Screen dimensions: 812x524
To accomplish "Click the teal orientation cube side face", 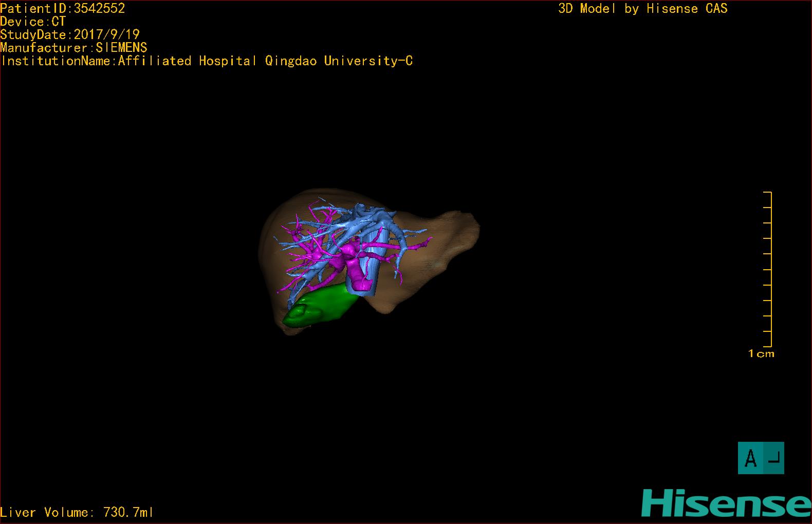I will [774, 458].
